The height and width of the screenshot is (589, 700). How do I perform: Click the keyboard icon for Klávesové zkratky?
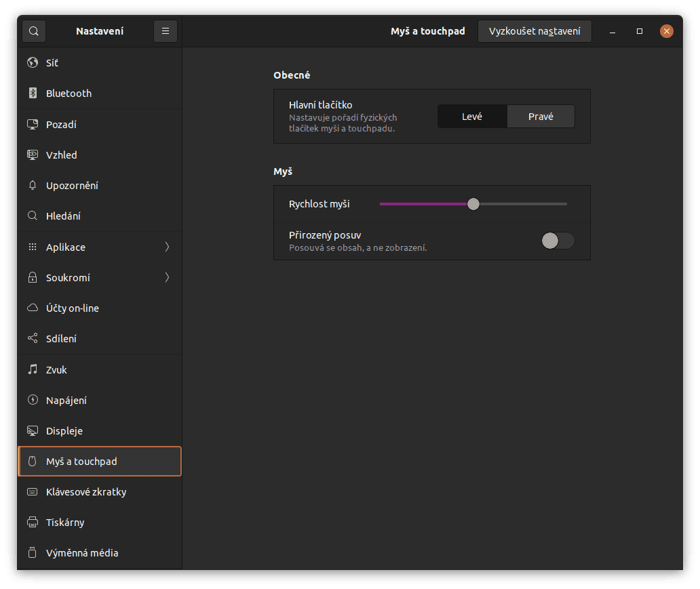point(32,492)
